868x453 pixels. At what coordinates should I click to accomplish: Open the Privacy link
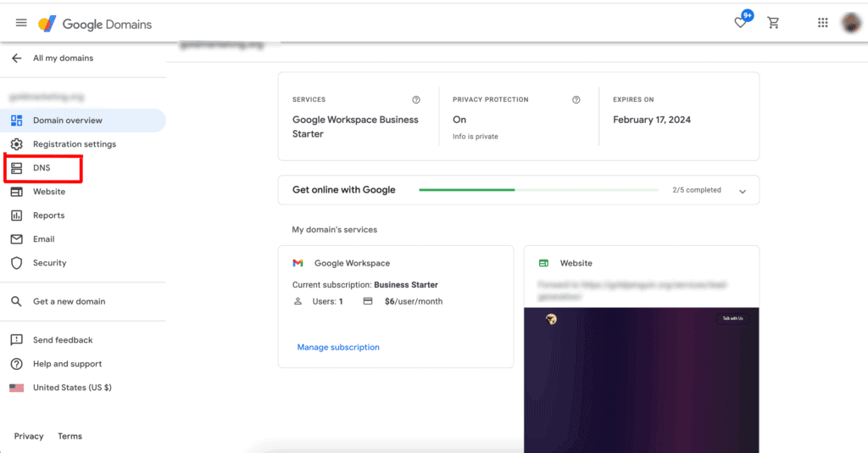(29, 436)
